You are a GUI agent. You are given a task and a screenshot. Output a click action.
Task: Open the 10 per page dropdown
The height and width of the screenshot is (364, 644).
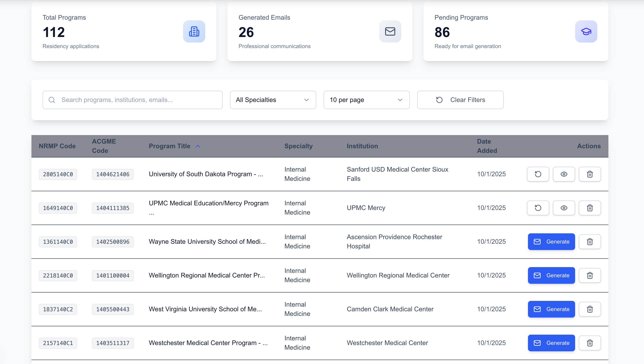366,100
